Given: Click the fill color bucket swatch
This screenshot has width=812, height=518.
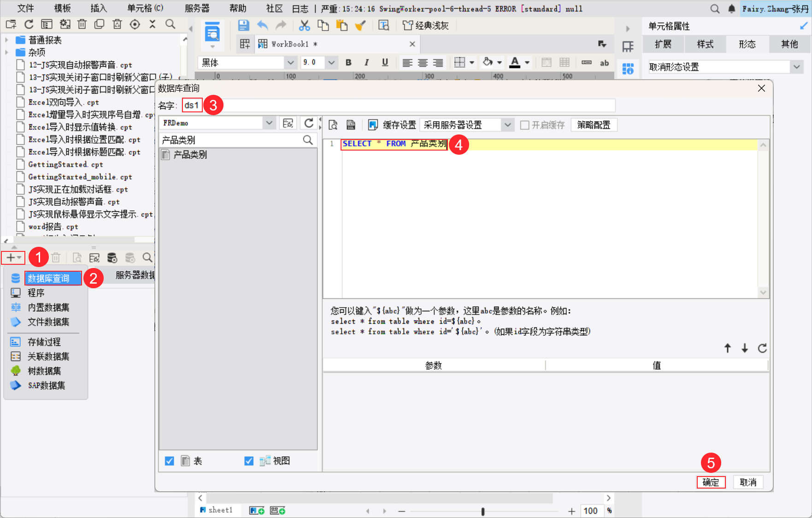Looking at the screenshot, I should [488, 62].
